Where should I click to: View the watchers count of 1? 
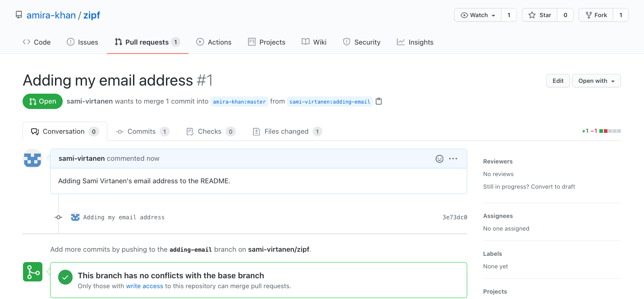[x=509, y=15]
